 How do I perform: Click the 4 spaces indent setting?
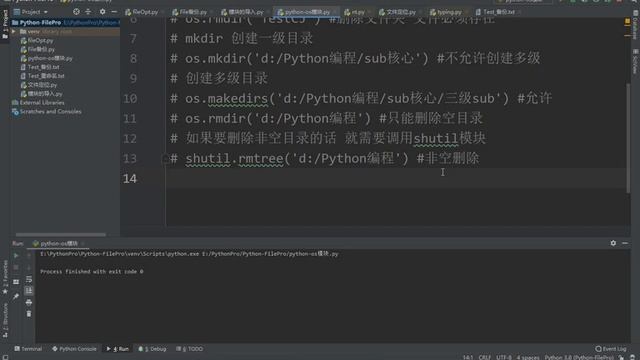pos(528,357)
